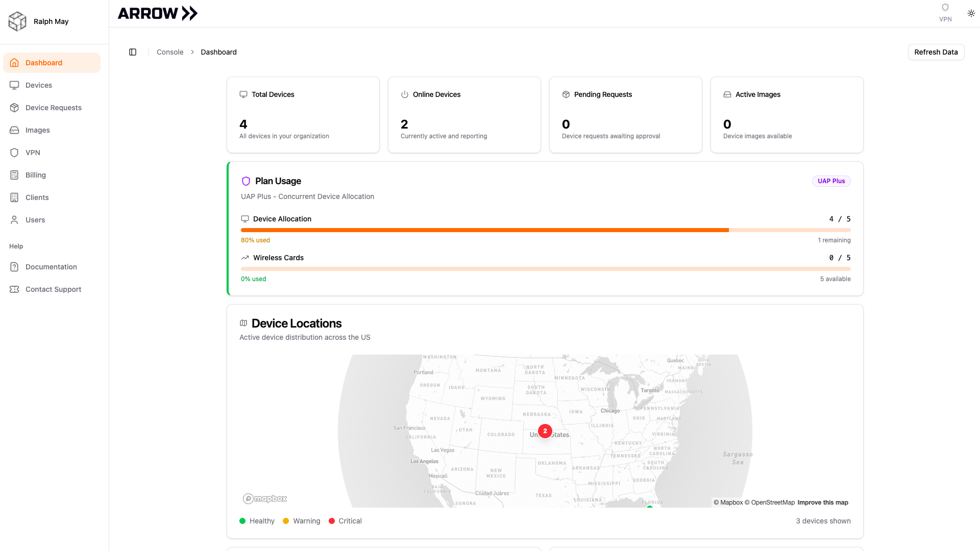
Task: Open the Console breadcrumb link
Action: pos(170,52)
